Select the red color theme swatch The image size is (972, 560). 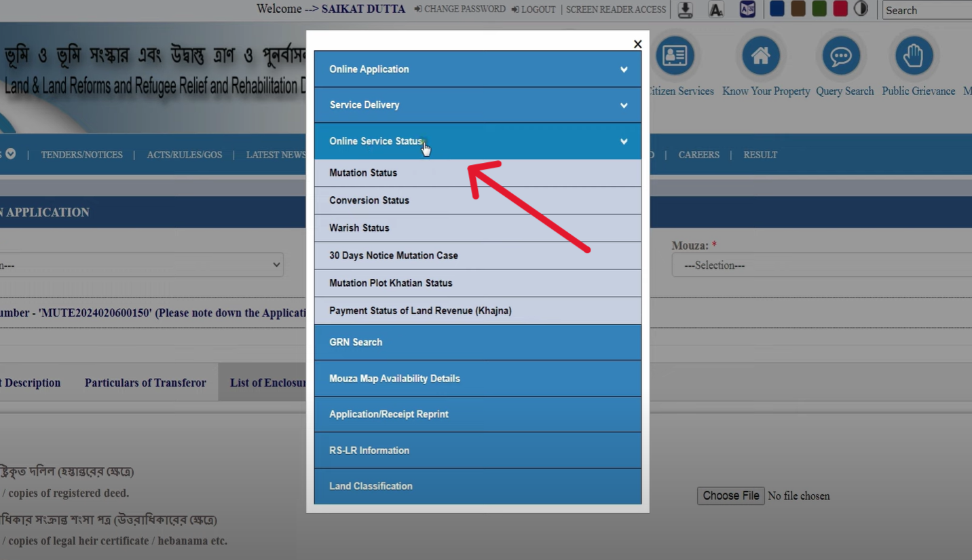click(x=840, y=9)
